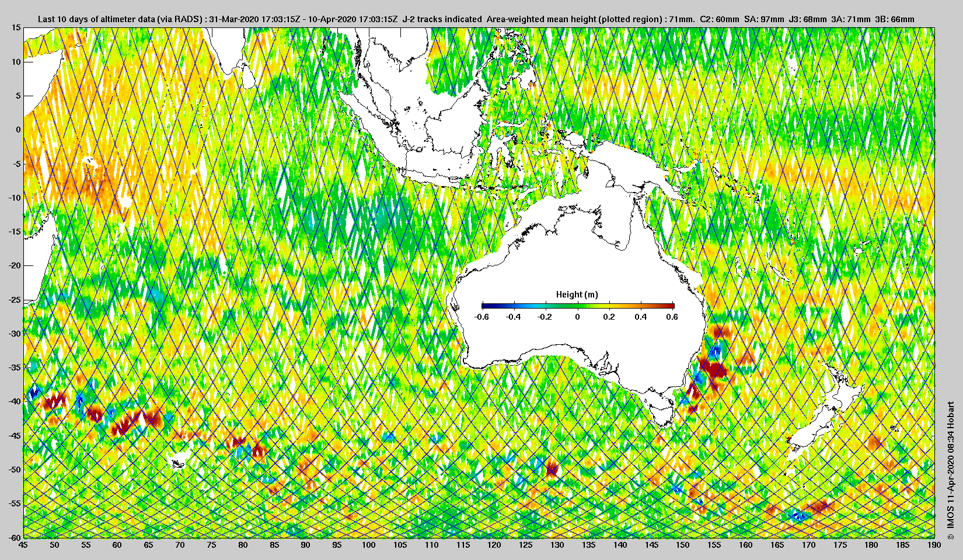The height and width of the screenshot is (560, 963).
Task: Select the 'Height (m)' colorbar title
Action: 577,295
